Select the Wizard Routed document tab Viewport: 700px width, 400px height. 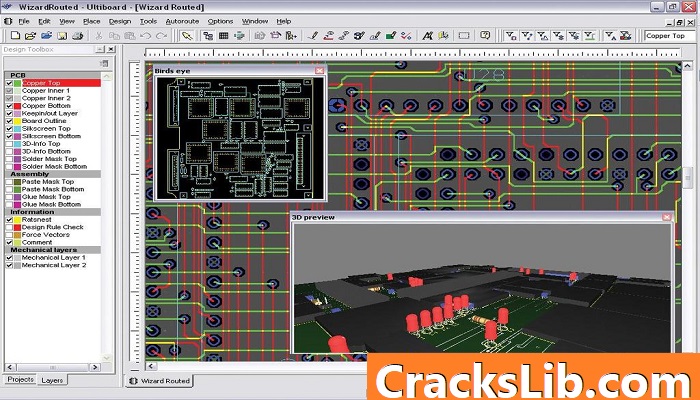159,381
